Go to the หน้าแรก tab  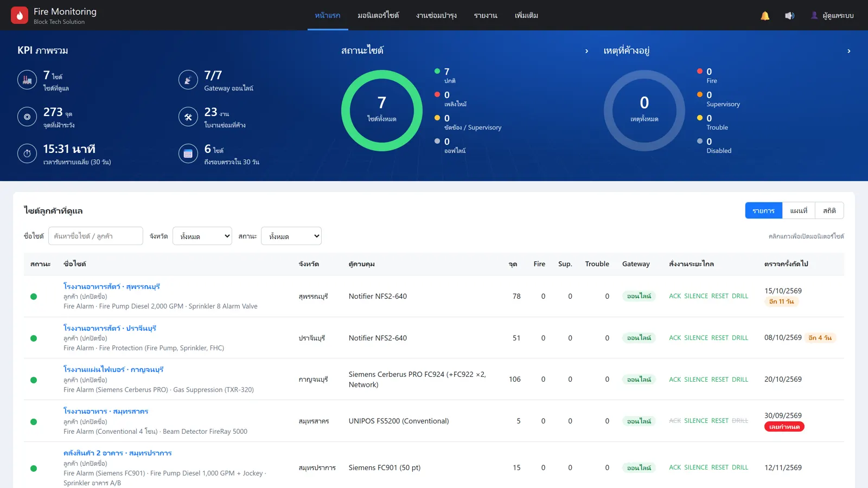click(x=328, y=15)
